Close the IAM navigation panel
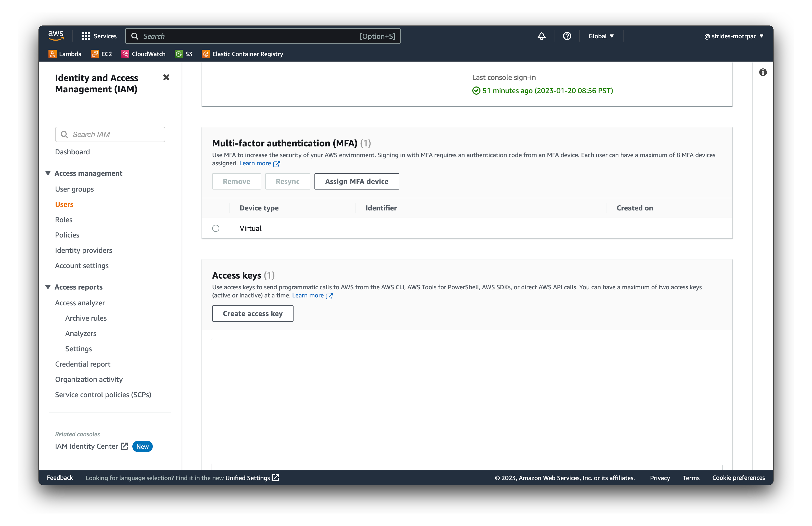Viewport: 812px width, 526px height. (x=166, y=78)
